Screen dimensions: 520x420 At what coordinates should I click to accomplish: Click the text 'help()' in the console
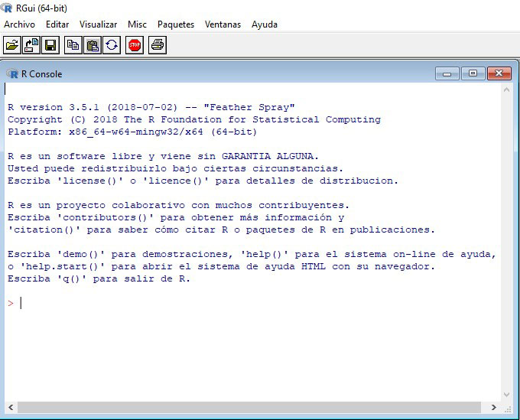265,255
